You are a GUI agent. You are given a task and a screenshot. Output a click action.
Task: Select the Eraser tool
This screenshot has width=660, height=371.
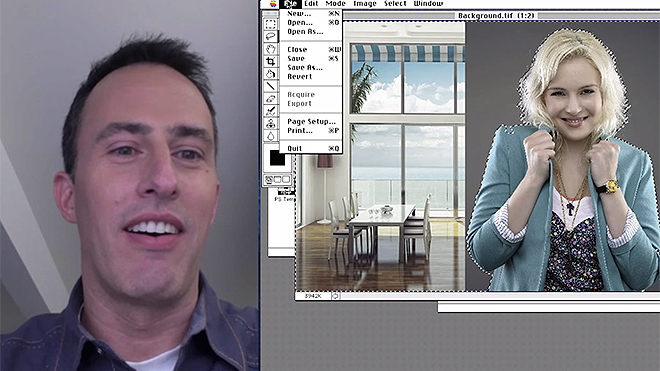(x=271, y=99)
